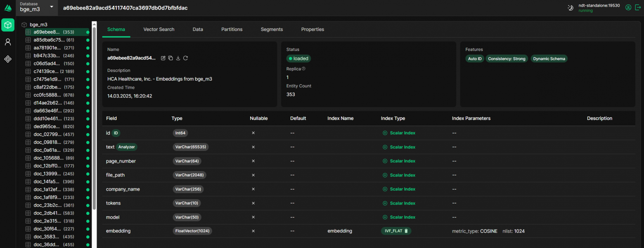Click the Entity Count value 353
This screenshot has width=644, height=248.
pyautogui.click(x=291, y=95)
